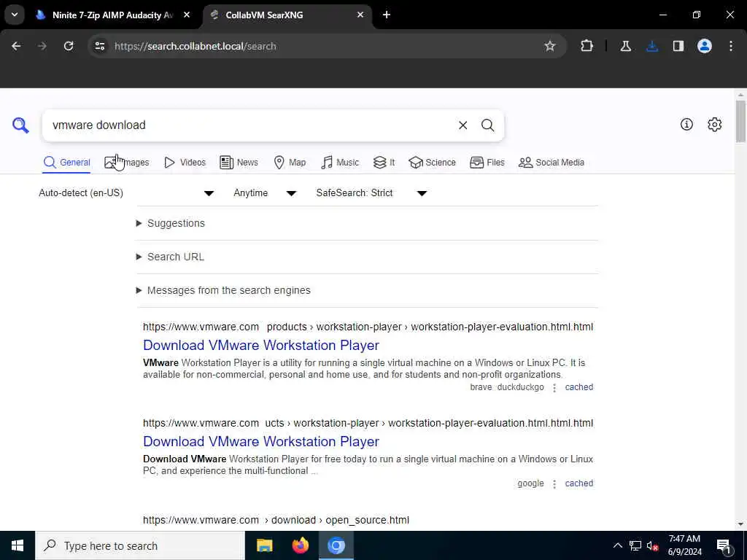This screenshot has height=560, width=747.
Task: Open the SafeSearch Strict dropdown
Action: click(371, 192)
